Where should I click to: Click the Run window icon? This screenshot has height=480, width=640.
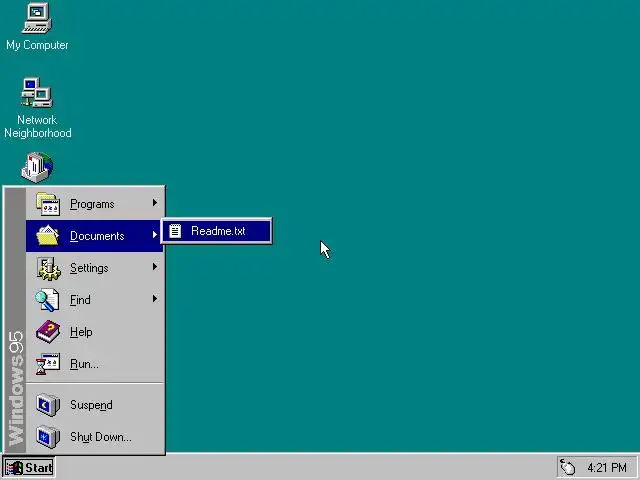pyautogui.click(x=47, y=364)
